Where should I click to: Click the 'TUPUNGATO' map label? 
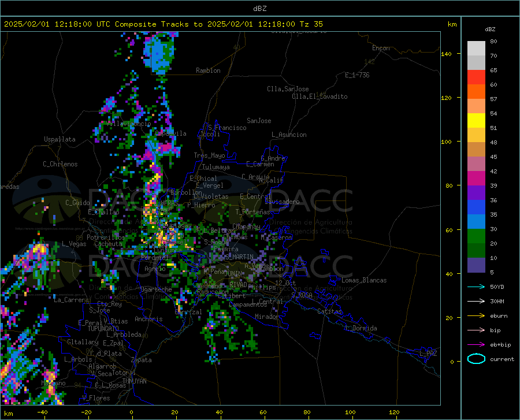tap(103, 329)
